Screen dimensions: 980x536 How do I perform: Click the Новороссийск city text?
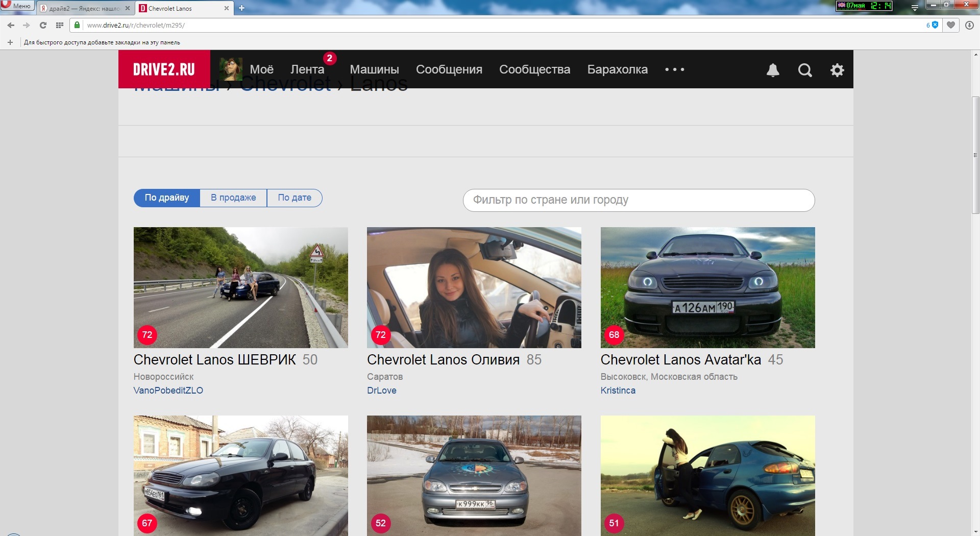pyautogui.click(x=164, y=377)
